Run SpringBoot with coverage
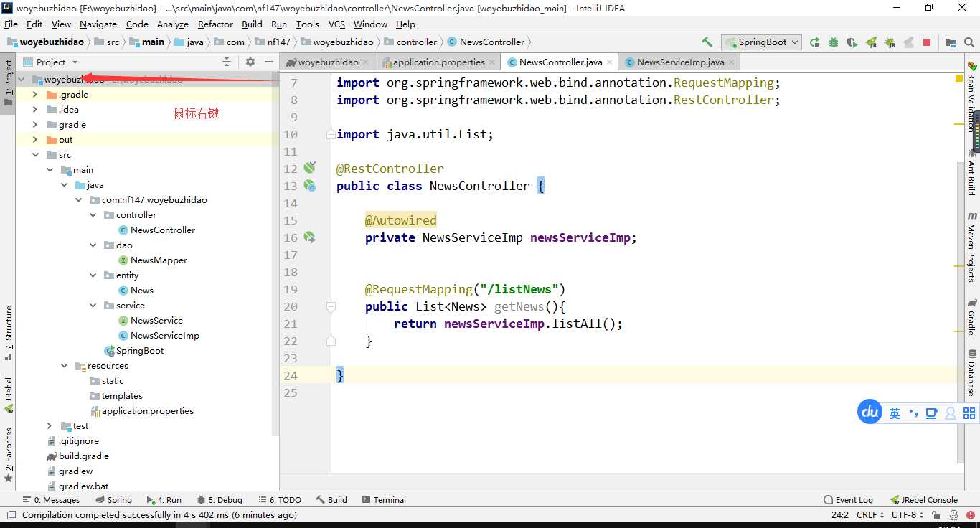The width and height of the screenshot is (980, 528). click(852, 42)
